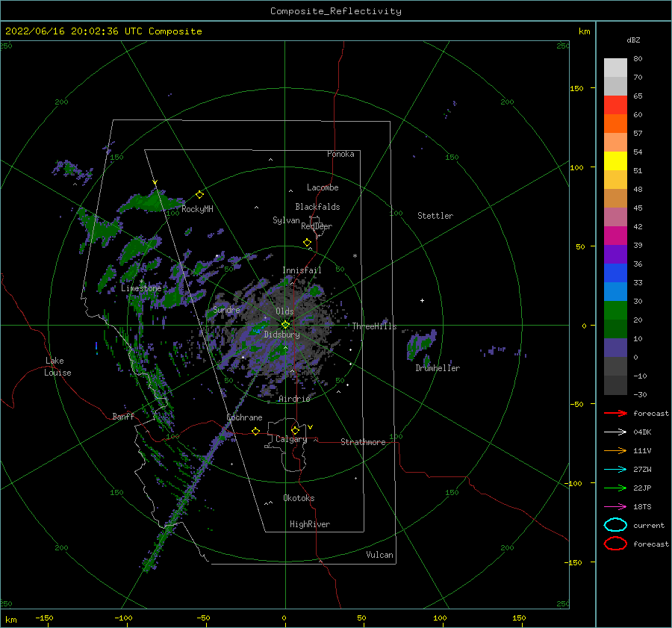Pick the magenta 18TS arrow legend icon

[615, 507]
